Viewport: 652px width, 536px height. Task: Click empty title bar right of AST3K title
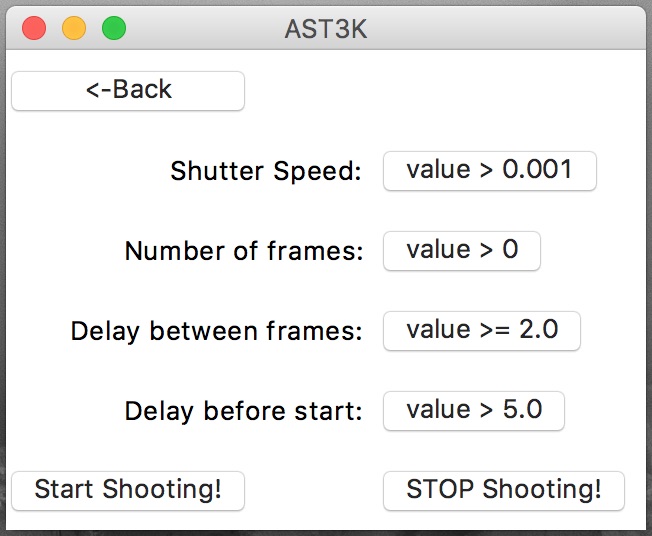500,28
